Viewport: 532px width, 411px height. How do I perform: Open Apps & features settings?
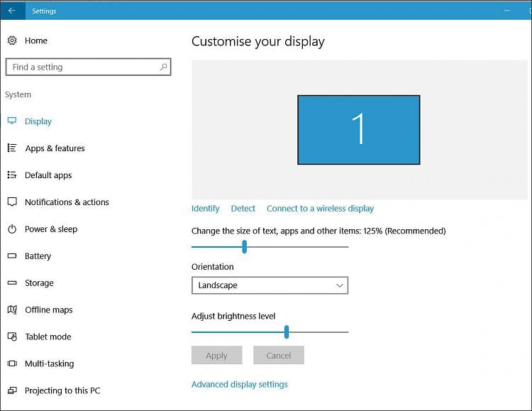tap(55, 148)
